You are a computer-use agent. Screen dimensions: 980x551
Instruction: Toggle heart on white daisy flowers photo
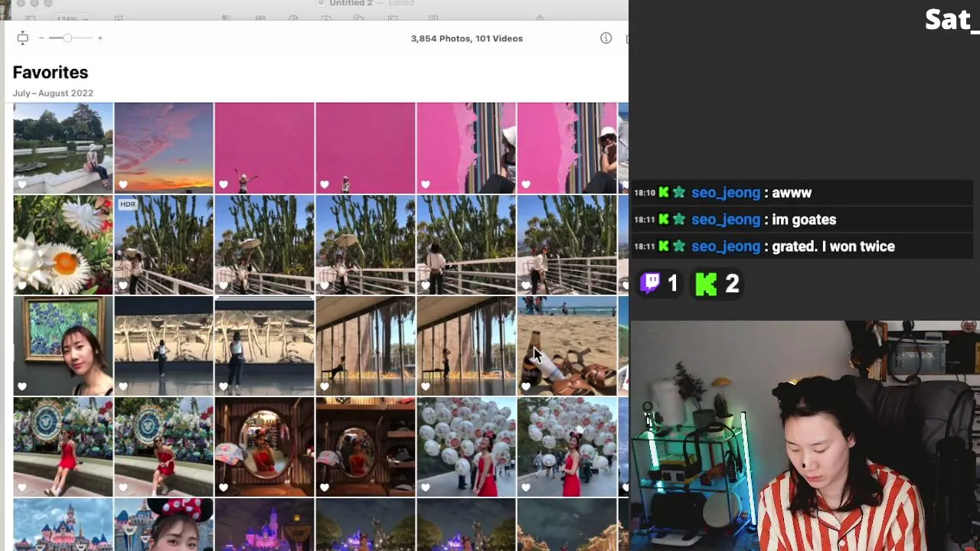21,285
